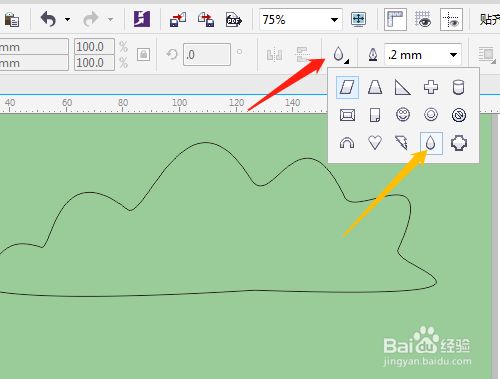Select the arch shape

[347, 143]
